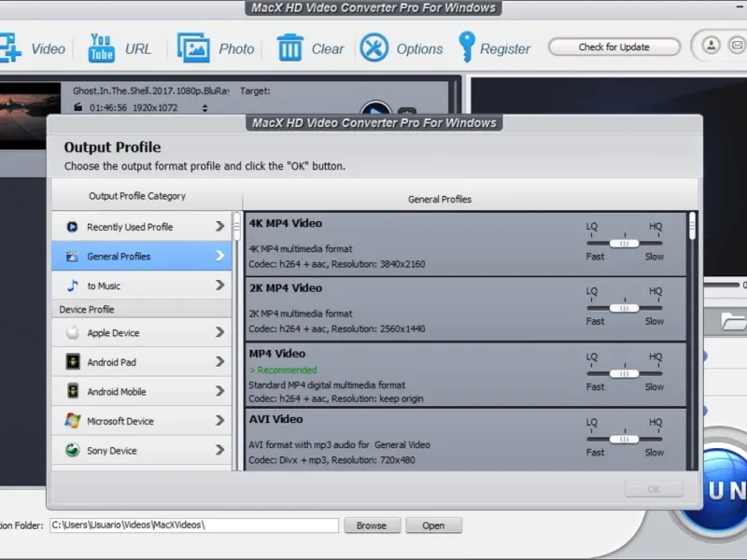This screenshot has height=560, width=747.
Task: Click the Clear trash can icon
Action: pos(289,48)
